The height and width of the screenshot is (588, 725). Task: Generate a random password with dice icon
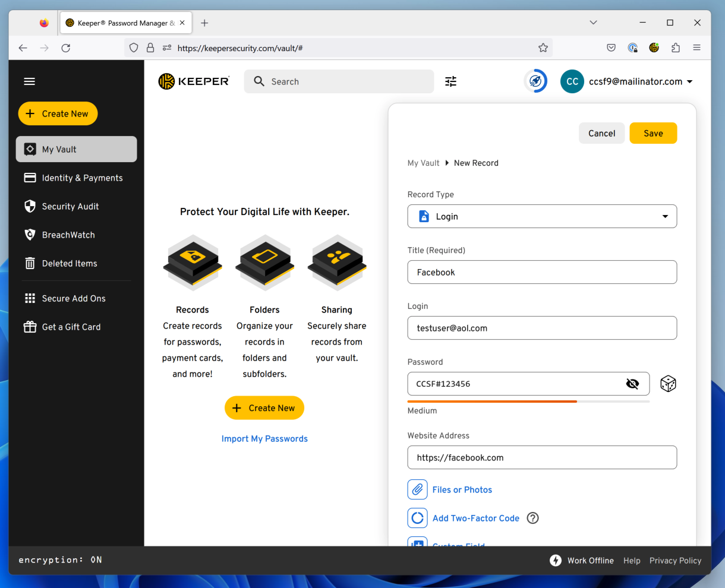[668, 384]
